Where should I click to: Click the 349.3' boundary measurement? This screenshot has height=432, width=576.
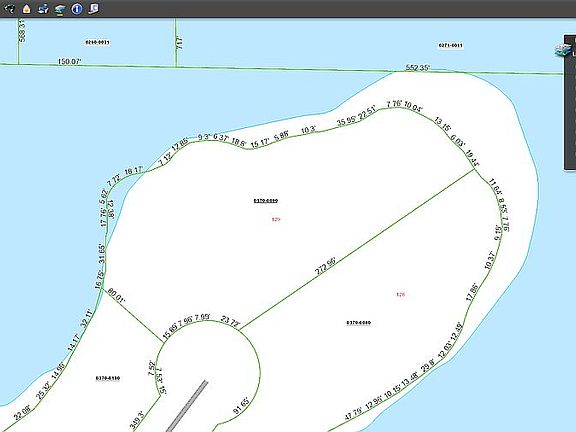(137, 420)
